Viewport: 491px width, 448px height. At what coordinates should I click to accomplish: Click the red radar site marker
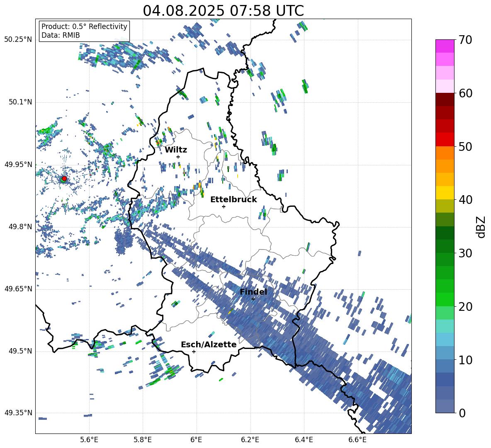(64, 179)
